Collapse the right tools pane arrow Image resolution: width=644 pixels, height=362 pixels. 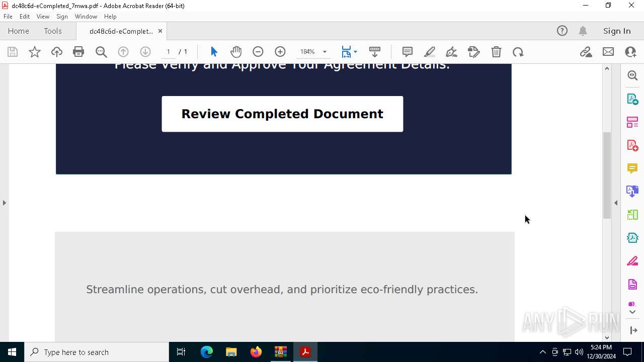616,203
